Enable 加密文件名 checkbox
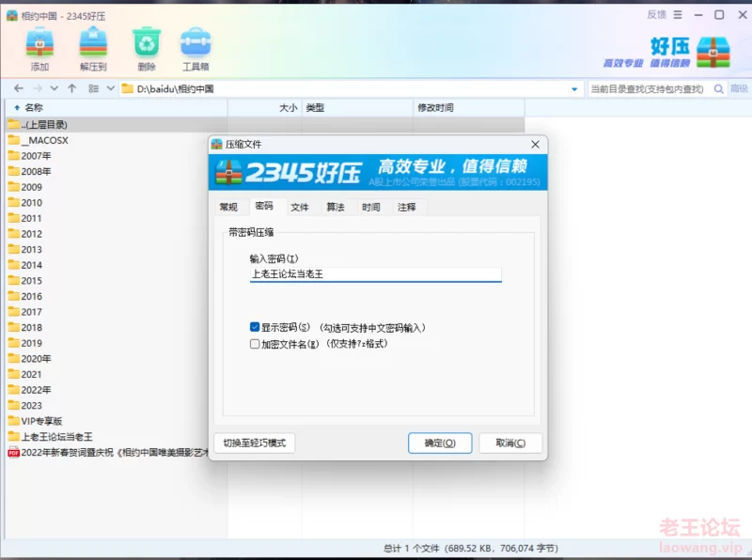 click(255, 344)
